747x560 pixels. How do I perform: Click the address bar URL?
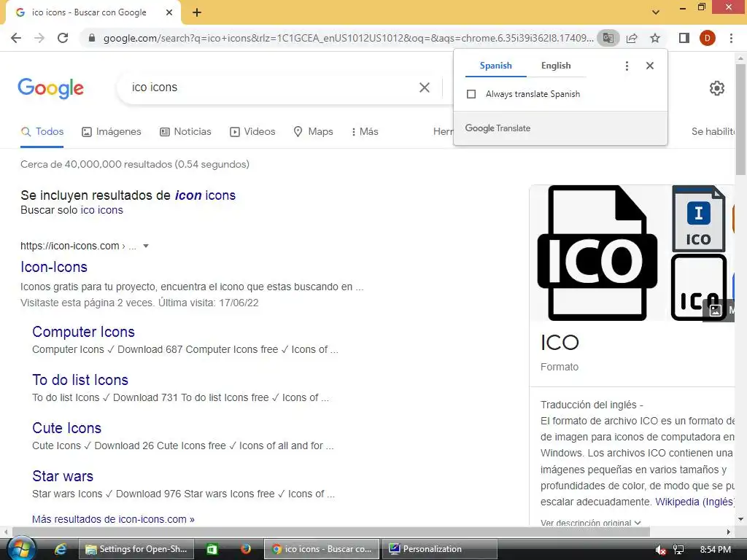point(348,38)
